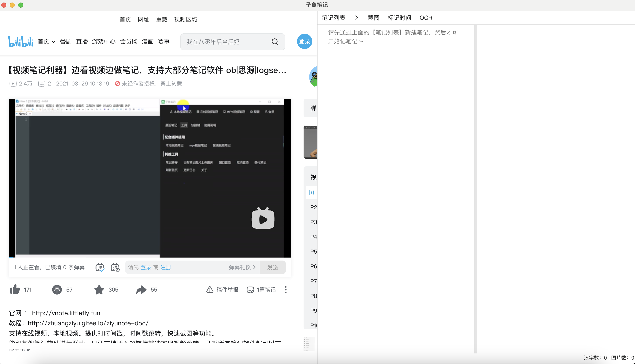The image size is (635, 364).
Task: Open 会员购 in bilibili navigation
Action: coord(129,42)
